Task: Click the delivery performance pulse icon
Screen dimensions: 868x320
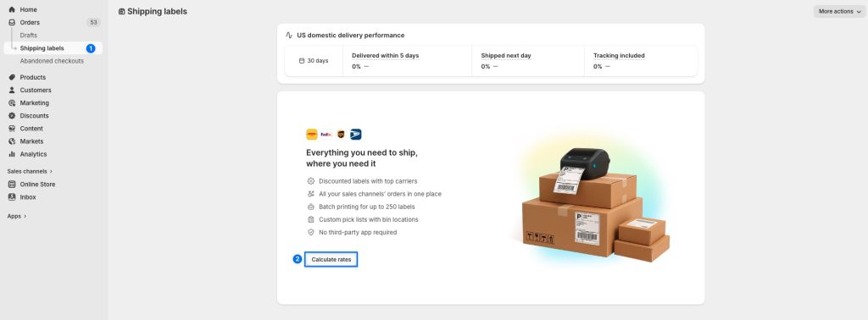Action: point(289,35)
